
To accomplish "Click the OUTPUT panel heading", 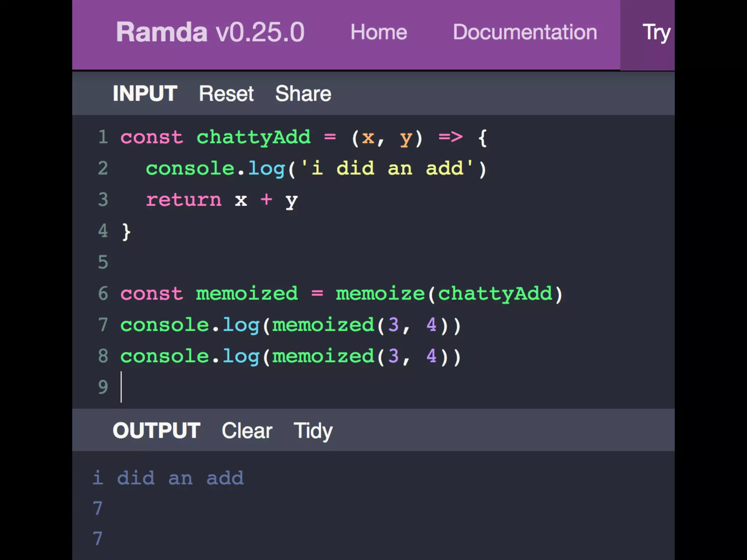I will pos(156,431).
